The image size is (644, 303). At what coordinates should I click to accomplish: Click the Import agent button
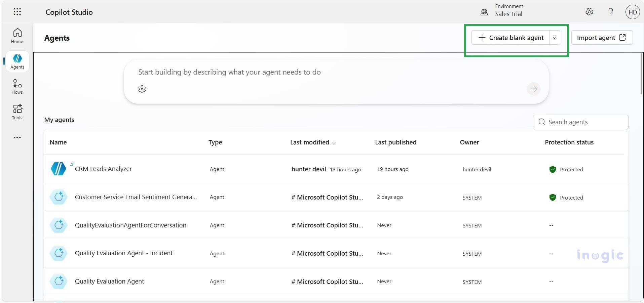click(x=602, y=37)
